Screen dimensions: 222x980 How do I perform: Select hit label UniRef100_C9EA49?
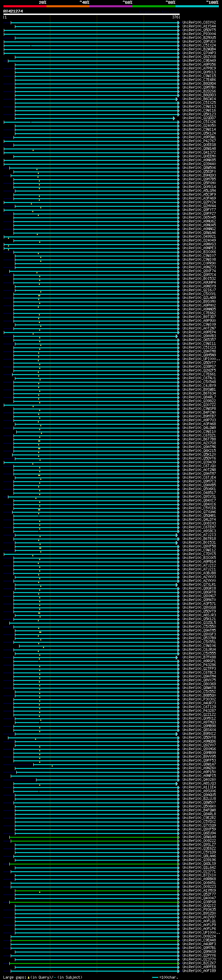[199, 60]
